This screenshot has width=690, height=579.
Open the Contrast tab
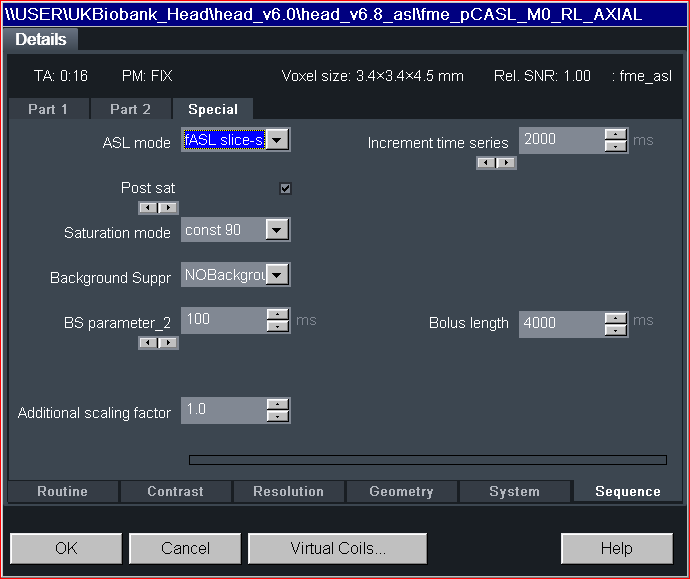click(x=176, y=491)
